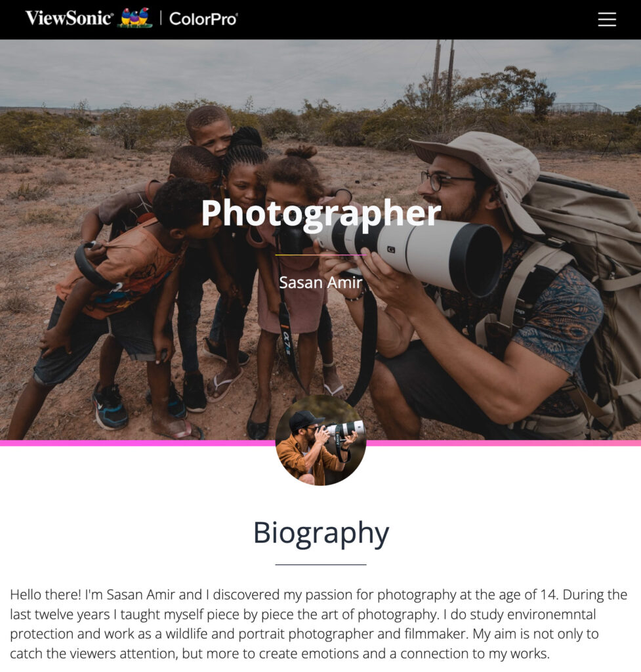The height and width of the screenshot is (672, 641).
Task: Open the circular photographer profile avatar
Action: click(x=320, y=440)
